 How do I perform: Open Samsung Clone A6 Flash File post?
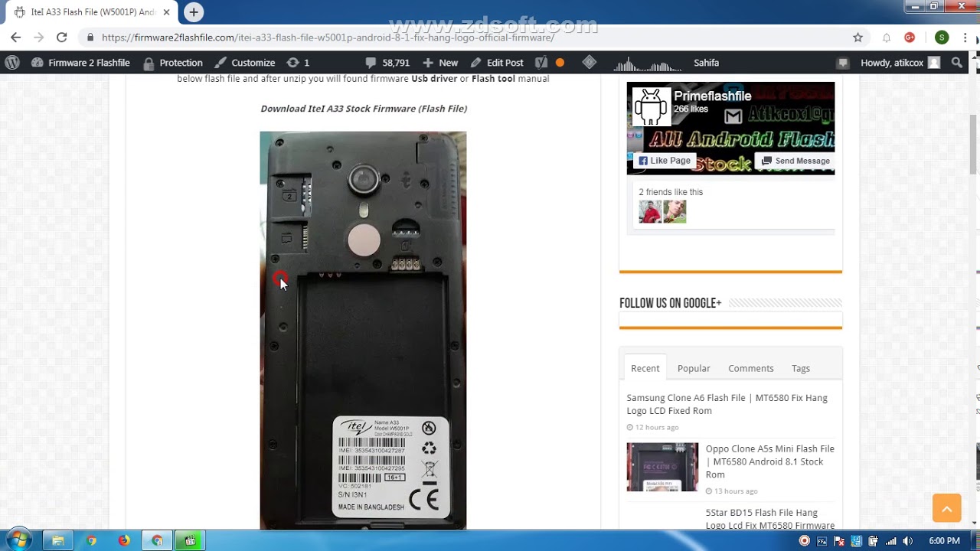click(727, 404)
